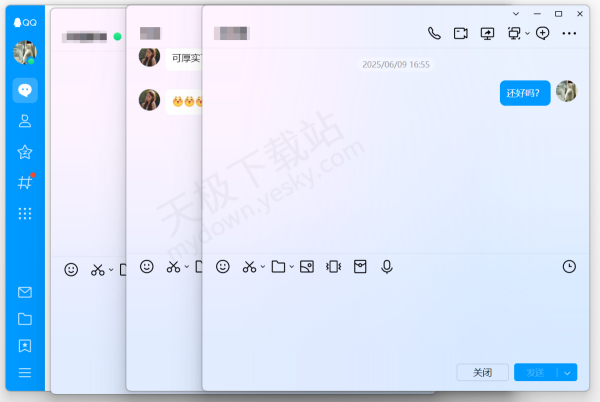Image resolution: width=600 pixels, height=402 pixels.
Task: Open the three-dot more options menu
Action: tap(570, 33)
